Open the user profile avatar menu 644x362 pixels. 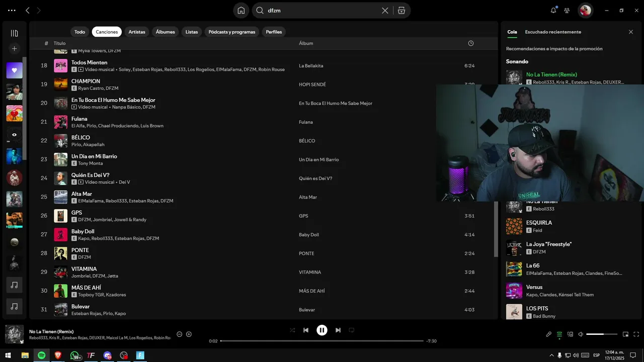[585, 10]
